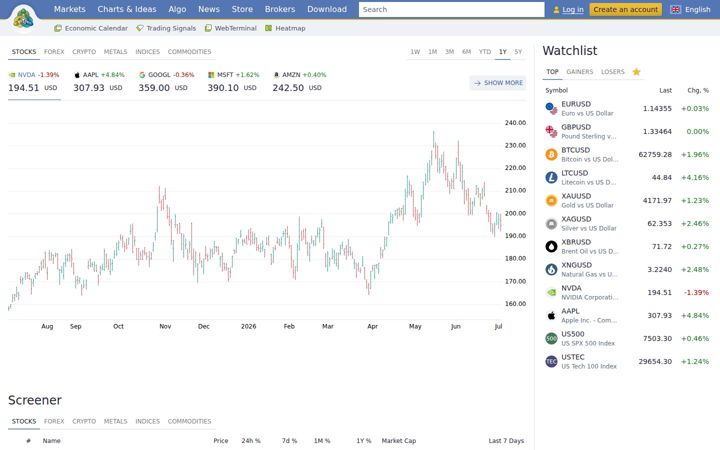720x450 pixels.
Task: Sort the Screener by Market Cap column
Action: click(399, 441)
